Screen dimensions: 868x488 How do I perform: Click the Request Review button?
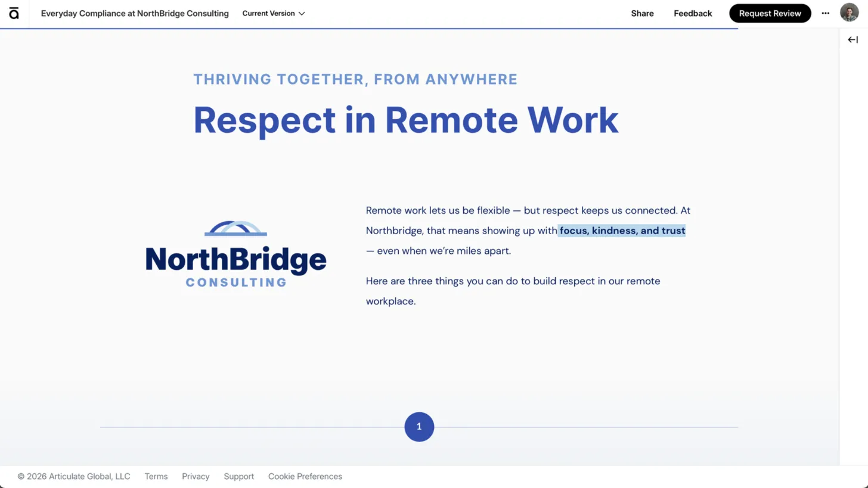pos(770,14)
